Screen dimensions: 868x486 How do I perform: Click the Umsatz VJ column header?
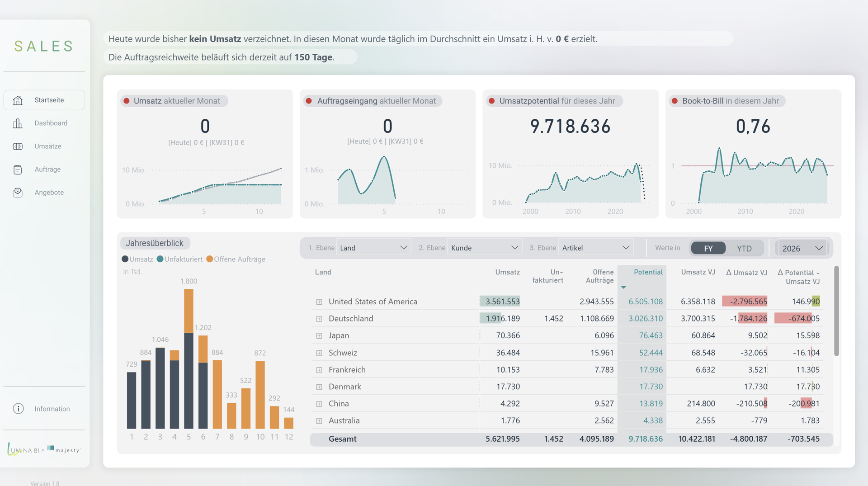(x=698, y=272)
